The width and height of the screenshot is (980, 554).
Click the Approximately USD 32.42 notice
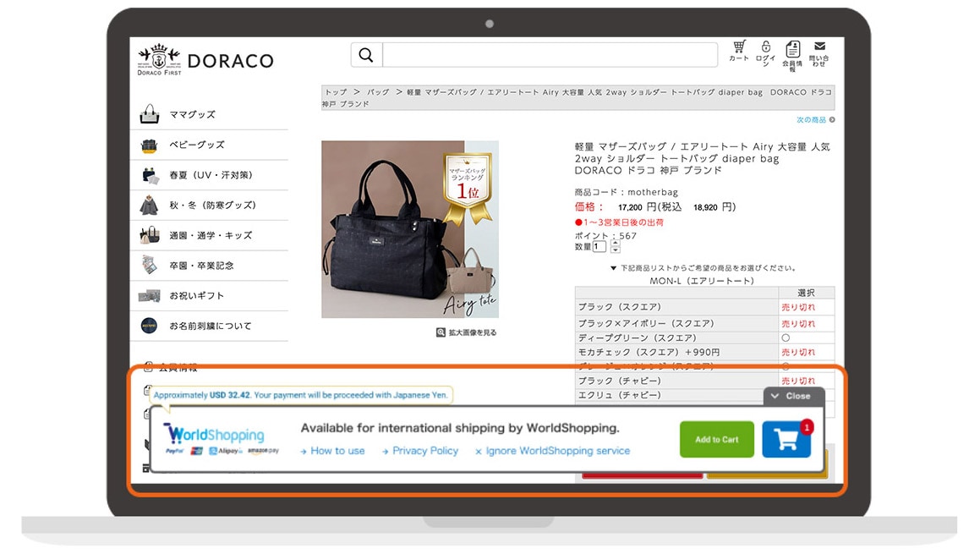point(301,395)
